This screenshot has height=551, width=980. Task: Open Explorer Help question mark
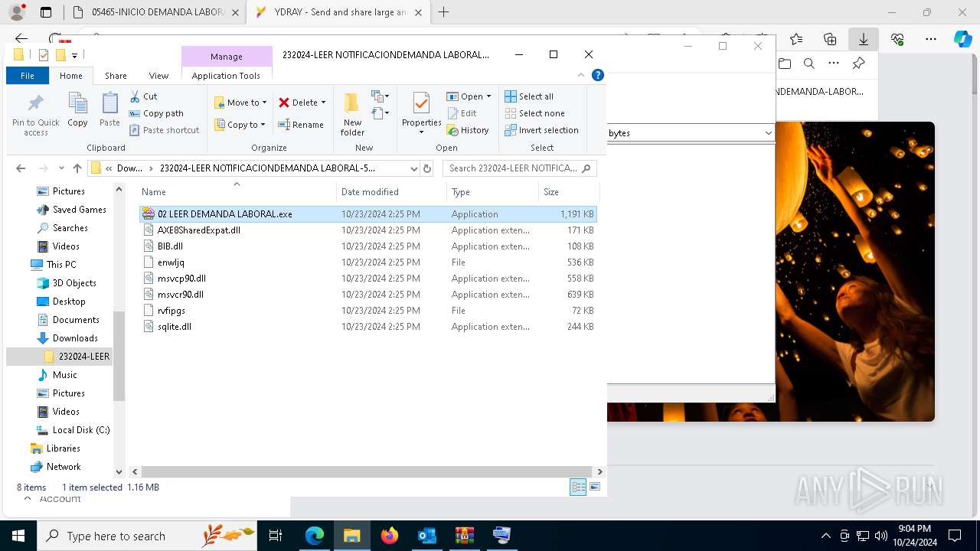[598, 75]
